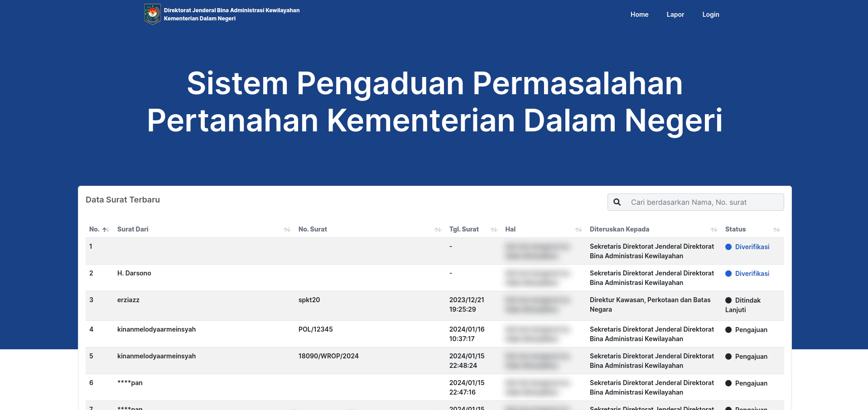Click date 2023/12/21 19:25:29
The height and width of the screenshot is (410, 868).
(x=467, y=304)
